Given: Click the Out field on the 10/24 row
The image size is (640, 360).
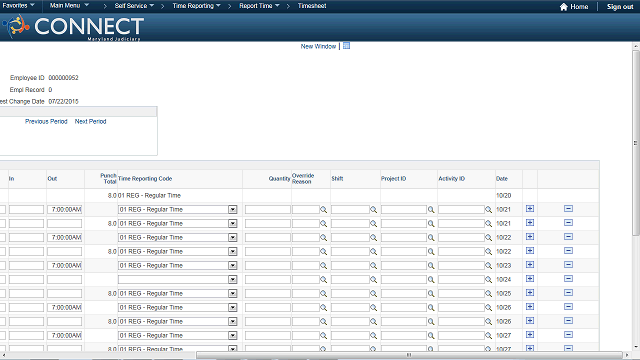Looking at the screenshot, I should 64,280.
